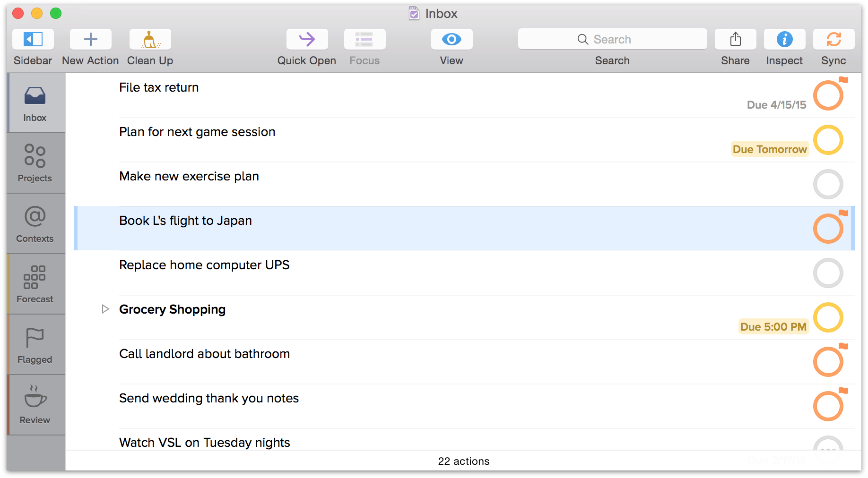Click the Focus toolbar icon
The image size is (868, 478).
pyautogui.click(x=365, y=39)
